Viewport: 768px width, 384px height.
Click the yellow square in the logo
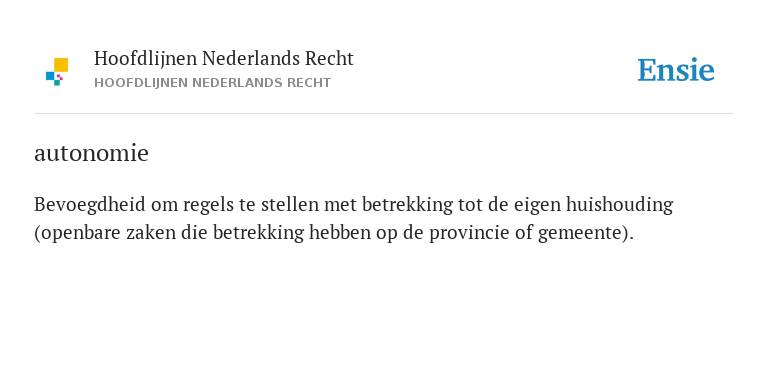pyautogui.click(x=61, y=65)
